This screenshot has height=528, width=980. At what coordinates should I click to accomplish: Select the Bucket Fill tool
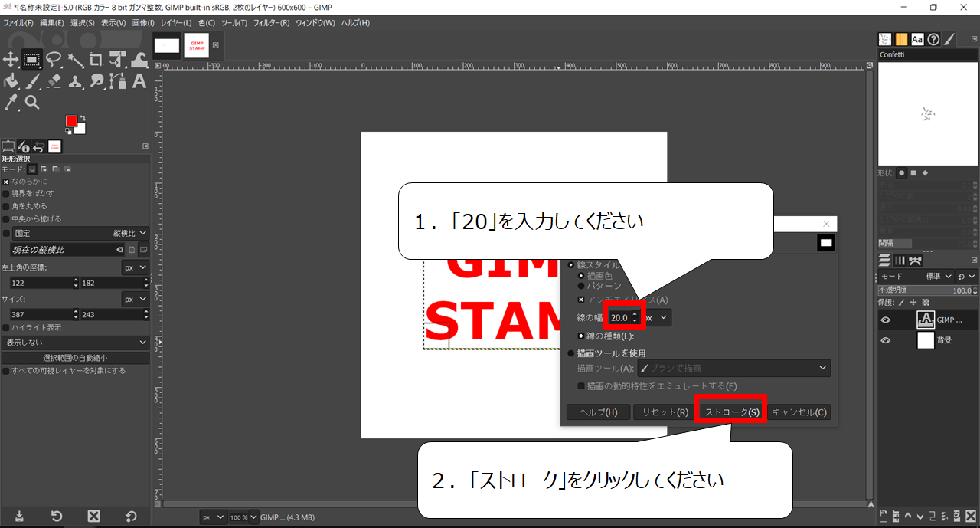click(11, 80)
